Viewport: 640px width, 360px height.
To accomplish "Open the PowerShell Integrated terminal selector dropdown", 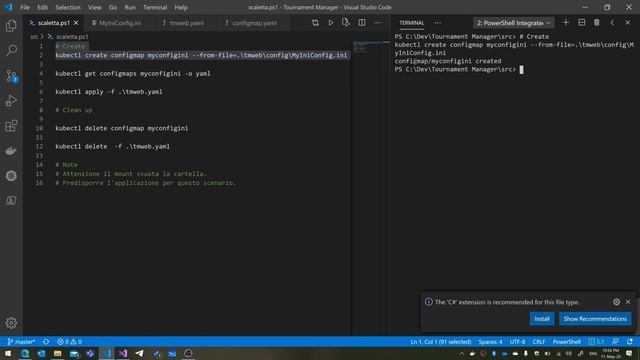I will click(514, 23).
